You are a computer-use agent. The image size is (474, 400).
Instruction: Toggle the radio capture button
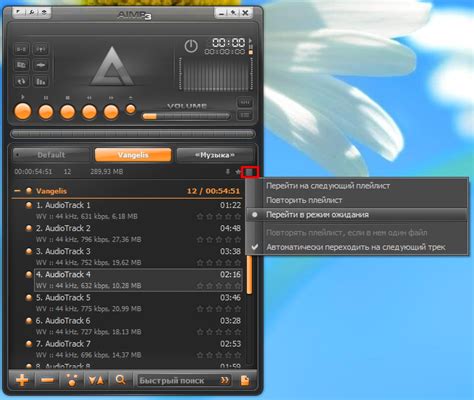click(41, 49)
